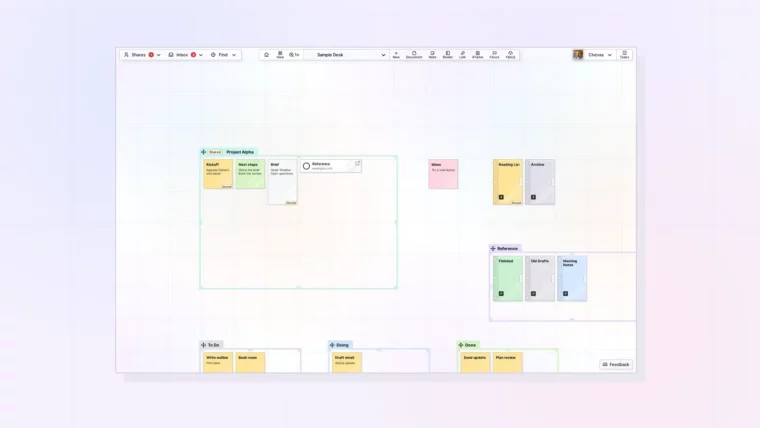Image resolution: width=760 pixels, height=428 pixels.
Task: Click the Reference fence move handle
Action: (493, 248)
